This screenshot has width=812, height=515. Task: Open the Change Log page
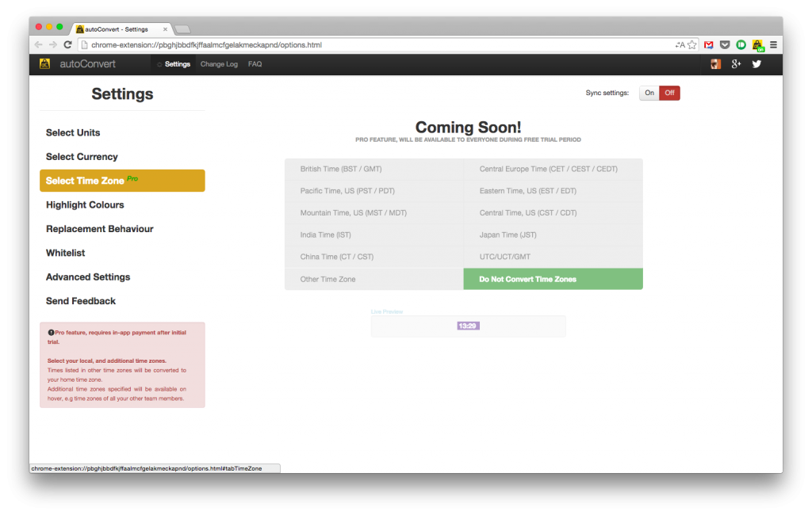(219, 64)
